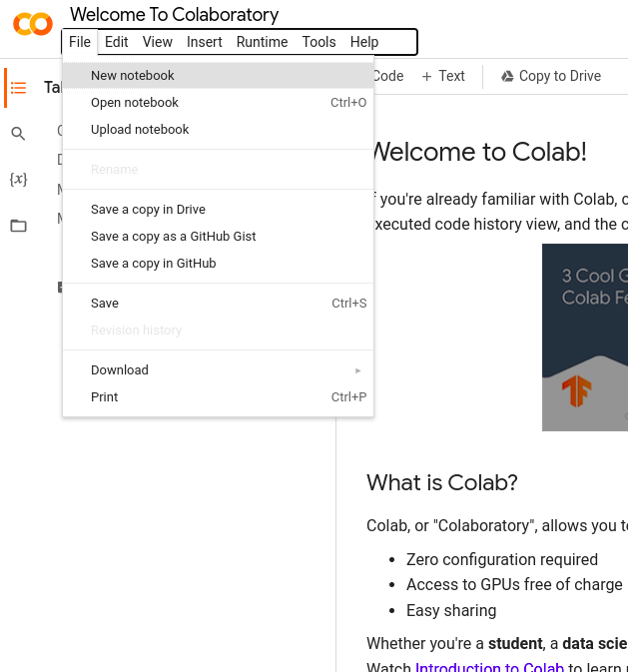Screen dimensions: 628x672
Task: Choose Save in the File menu
Action: (218, 303)
